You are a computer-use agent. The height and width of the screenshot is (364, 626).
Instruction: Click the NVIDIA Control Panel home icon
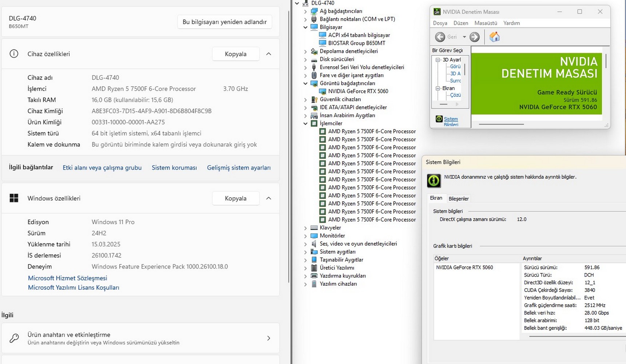point(494,37)
